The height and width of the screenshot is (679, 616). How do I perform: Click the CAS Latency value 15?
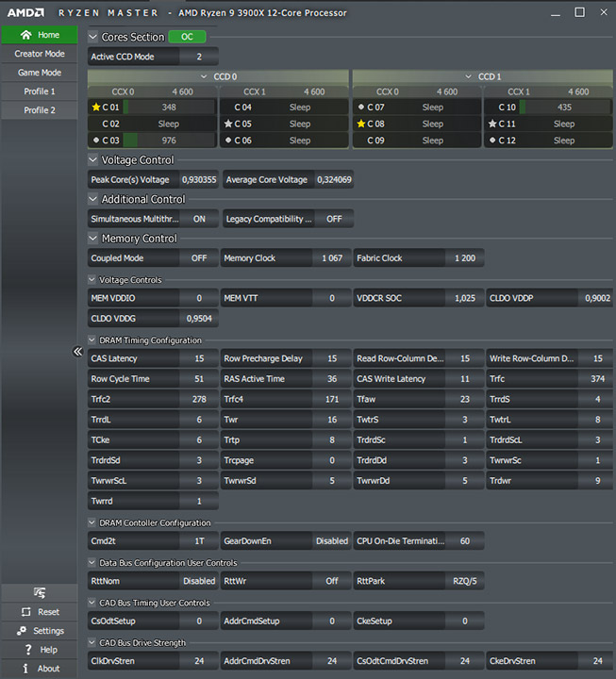pos(199,358)
